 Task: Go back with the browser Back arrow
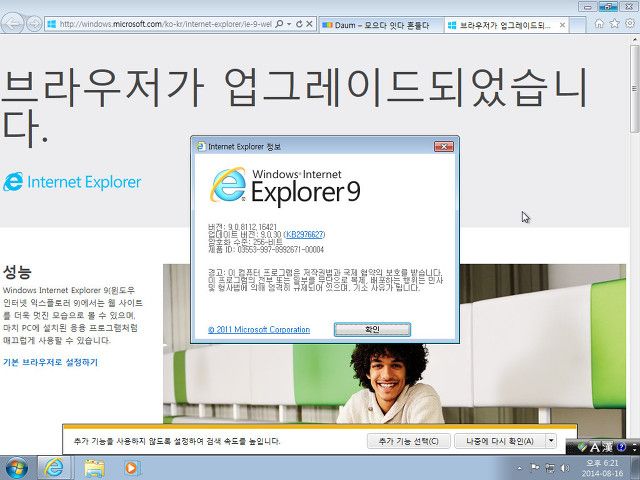point(12,24)
